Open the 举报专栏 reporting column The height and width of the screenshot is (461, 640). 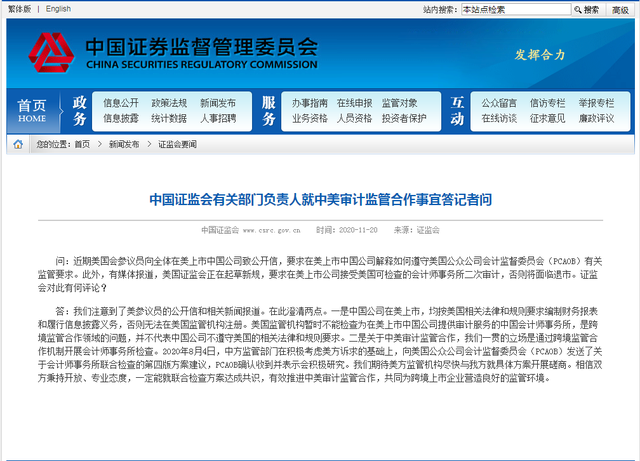(x=597, y=102)
